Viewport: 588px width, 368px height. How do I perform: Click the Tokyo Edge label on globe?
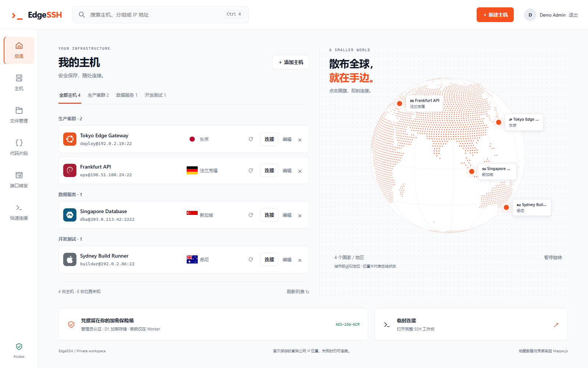(x=524, y=122)
